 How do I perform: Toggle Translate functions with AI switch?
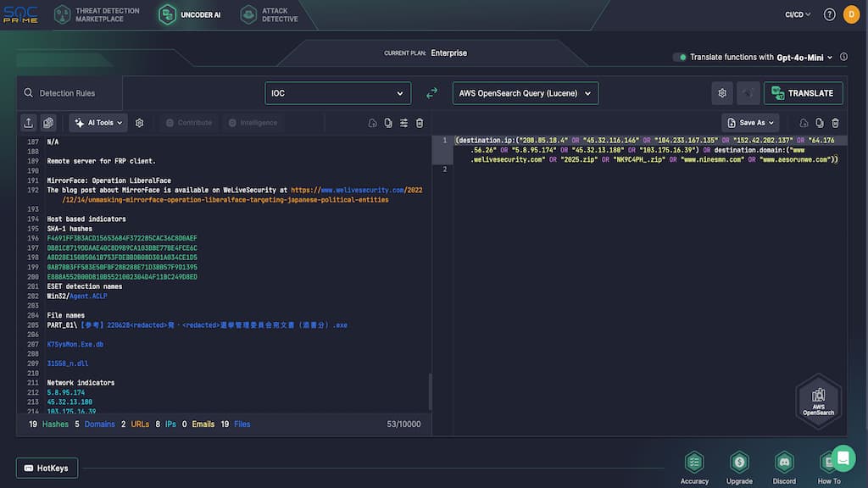(680, 58)
